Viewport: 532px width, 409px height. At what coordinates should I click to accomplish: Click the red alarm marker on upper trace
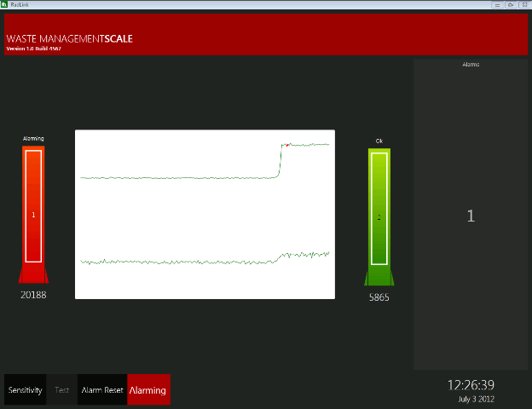click(x=287, y=146)
